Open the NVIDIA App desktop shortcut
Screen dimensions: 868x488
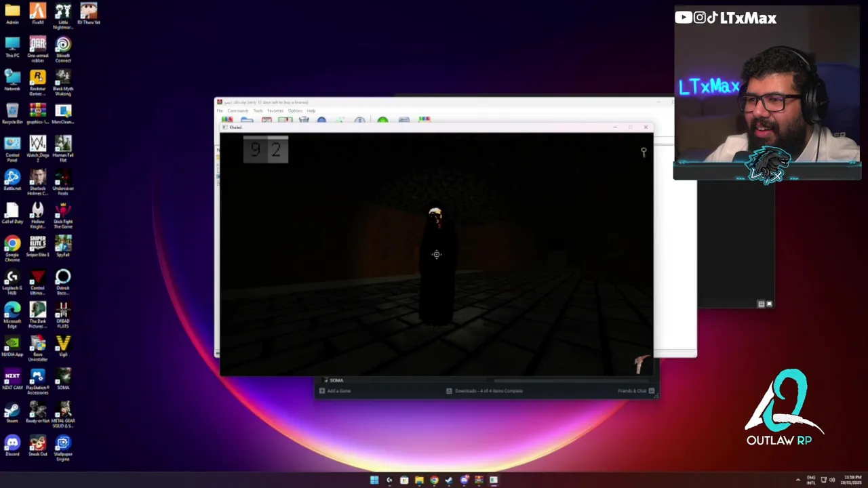pos(12,346)
